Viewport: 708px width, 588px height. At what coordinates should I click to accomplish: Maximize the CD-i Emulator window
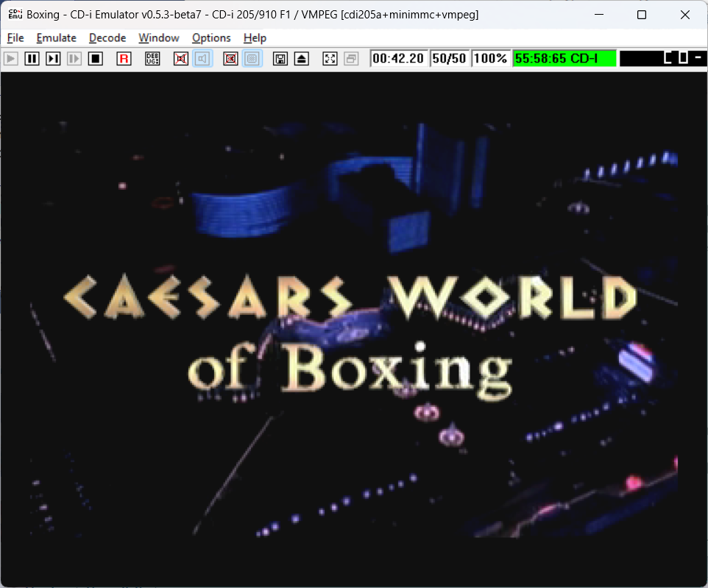click(642, 15)
